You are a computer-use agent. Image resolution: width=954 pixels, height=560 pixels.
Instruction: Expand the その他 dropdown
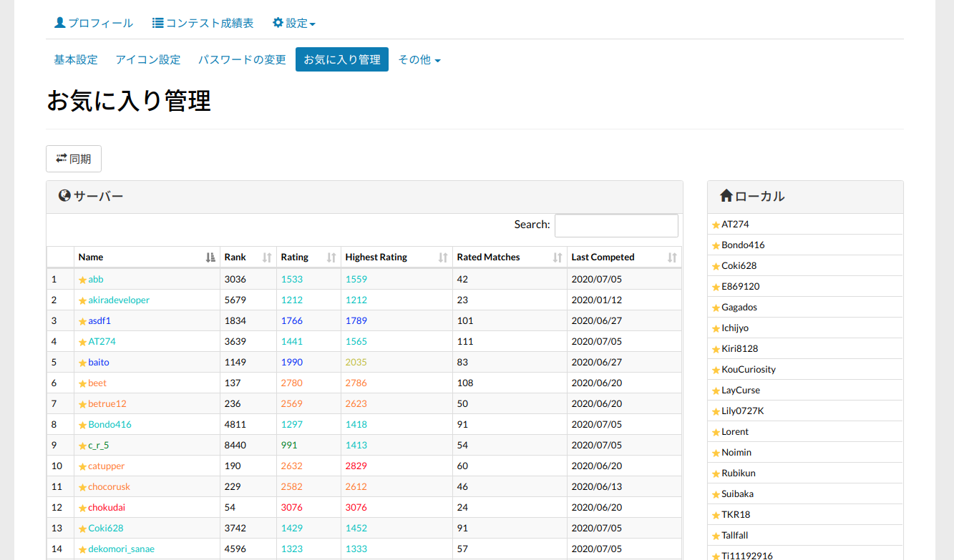tap(419, 60)
